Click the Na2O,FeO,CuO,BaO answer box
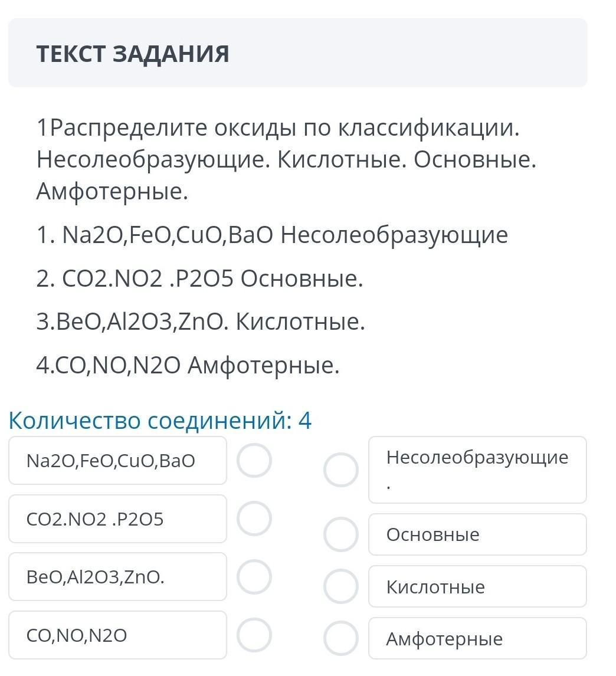The image size is (616, 676). click(117, 461)
